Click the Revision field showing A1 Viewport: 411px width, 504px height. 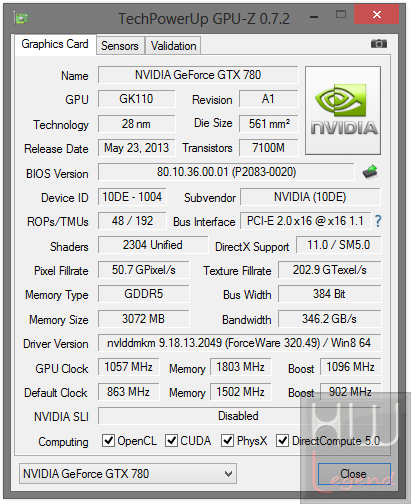pyautogui.click(x=268, y=99)
